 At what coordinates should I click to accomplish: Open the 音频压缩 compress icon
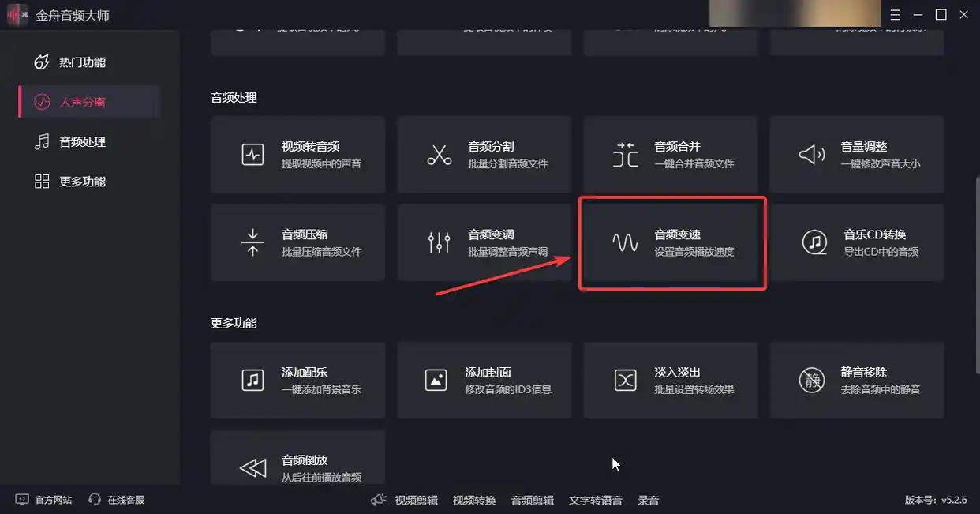pos(252,242)
